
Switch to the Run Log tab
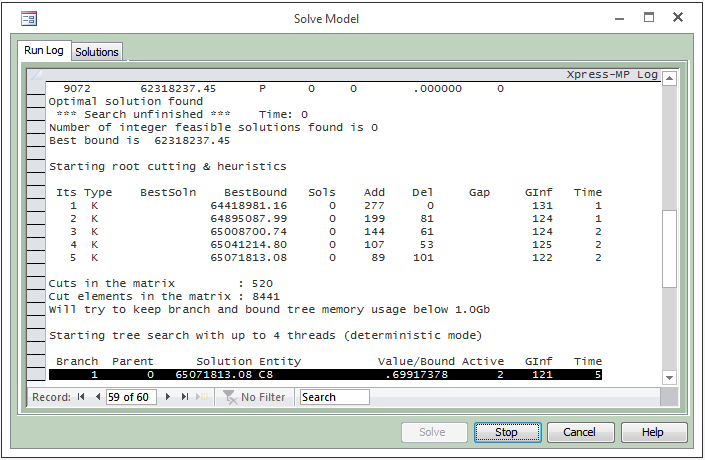pyautogui.click(x=44, y=50)
